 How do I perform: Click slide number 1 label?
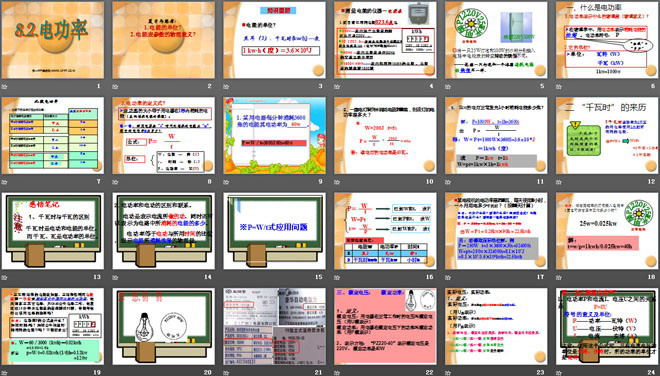point(99,86)
